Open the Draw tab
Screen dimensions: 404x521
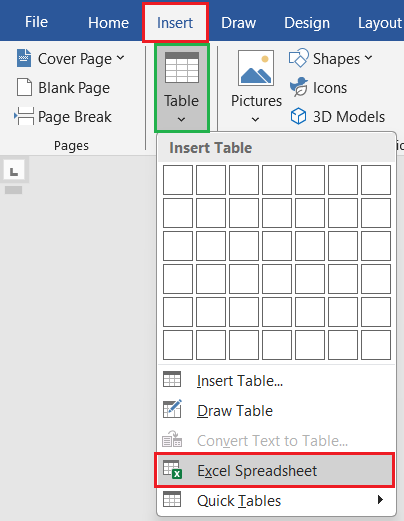239,23
